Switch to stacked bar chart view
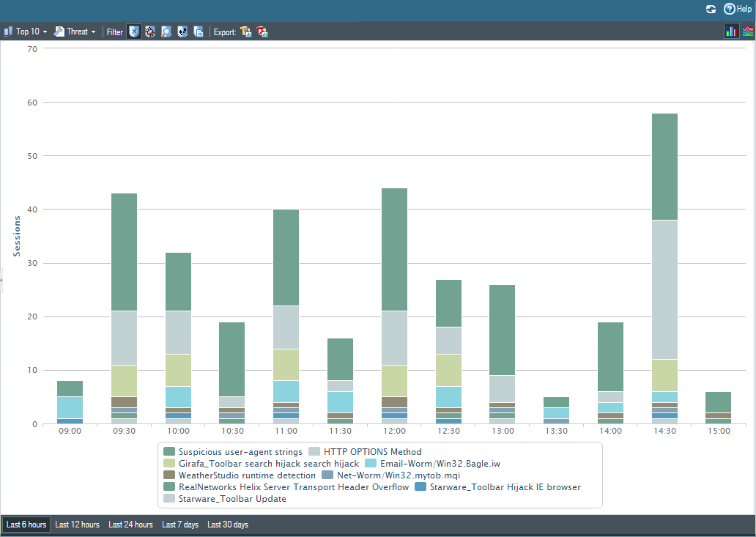Screen dimensions: 756x537 pos(731,31)
